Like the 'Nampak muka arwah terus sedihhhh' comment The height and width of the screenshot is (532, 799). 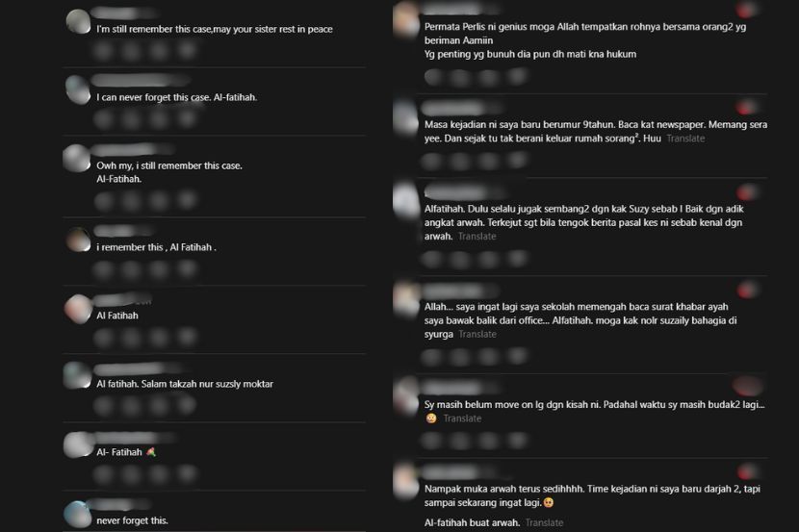point(746,471)
